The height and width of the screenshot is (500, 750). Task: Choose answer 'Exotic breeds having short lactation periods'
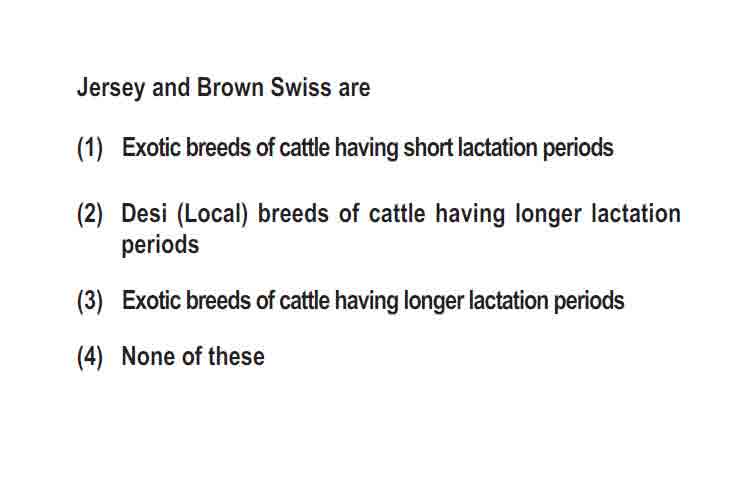coord(367,148)
